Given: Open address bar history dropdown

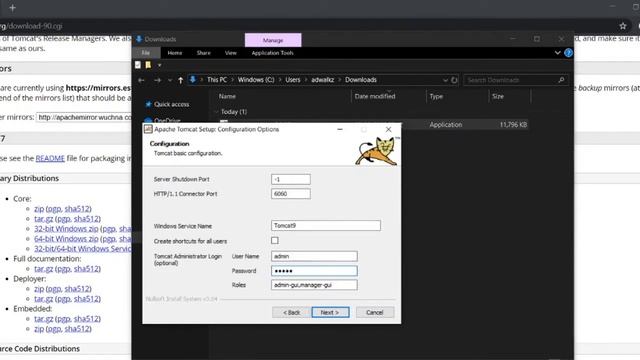Looking at the screenshot, I should point(445,80).
